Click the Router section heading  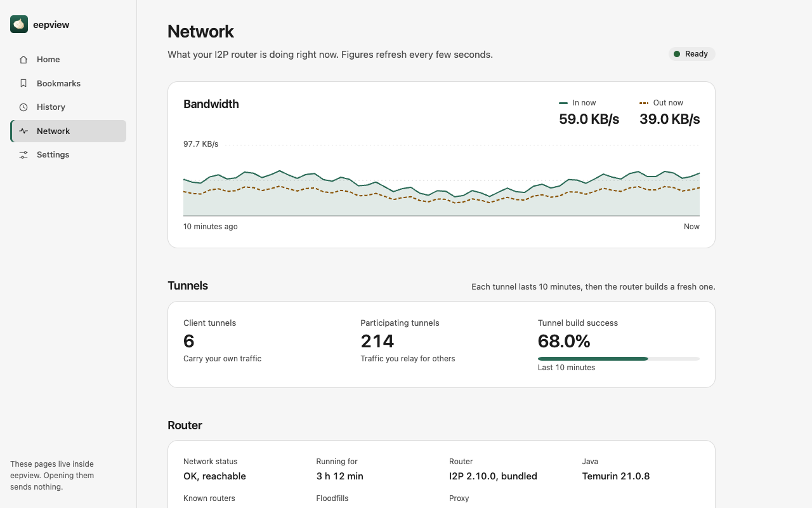(185, 425)
